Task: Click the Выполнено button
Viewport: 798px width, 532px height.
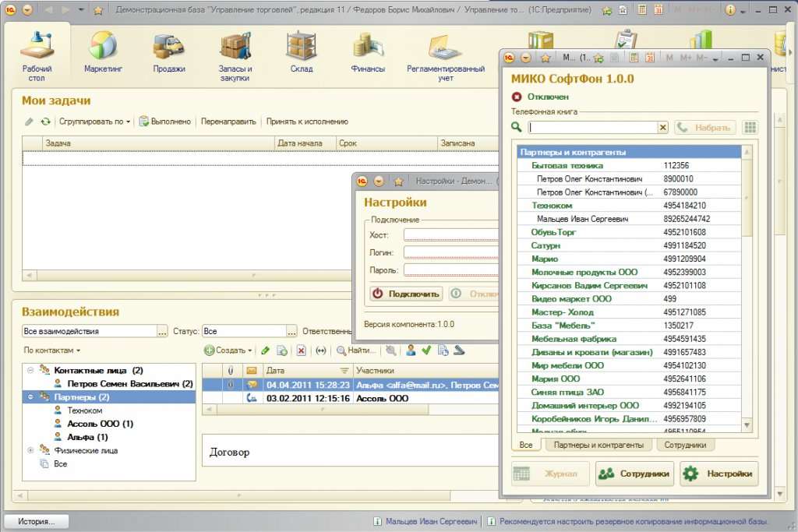Action: click(165, 122)
